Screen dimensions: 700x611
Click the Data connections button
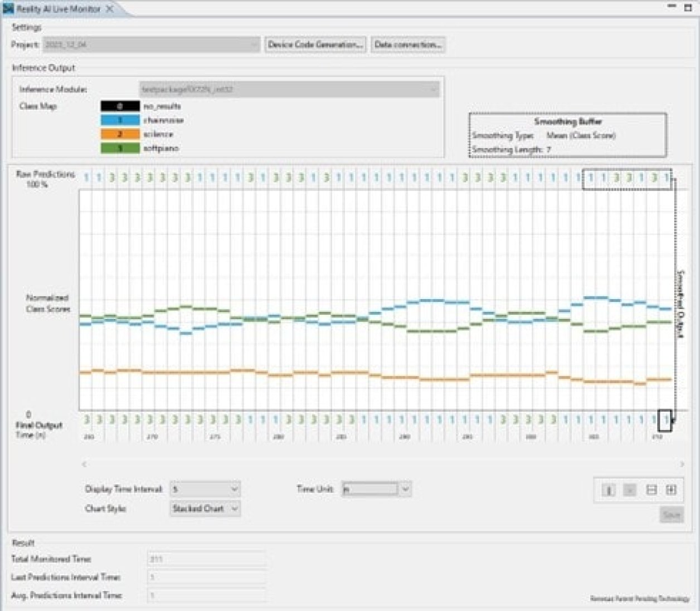pos(409,45)
